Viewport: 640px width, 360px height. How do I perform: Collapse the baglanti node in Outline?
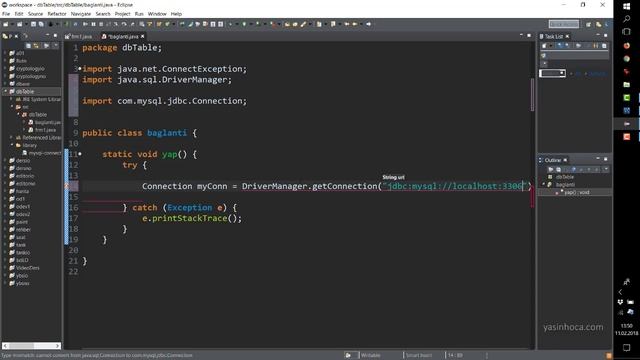[543, 184]
